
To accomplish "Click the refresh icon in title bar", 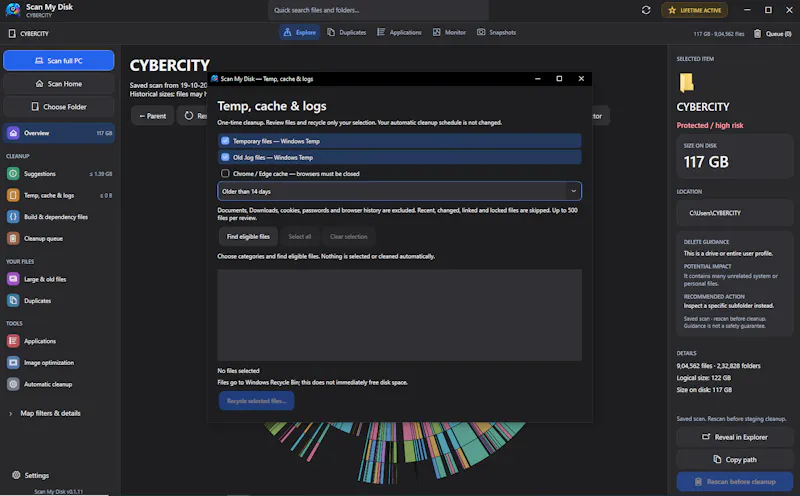I will 646,10.
